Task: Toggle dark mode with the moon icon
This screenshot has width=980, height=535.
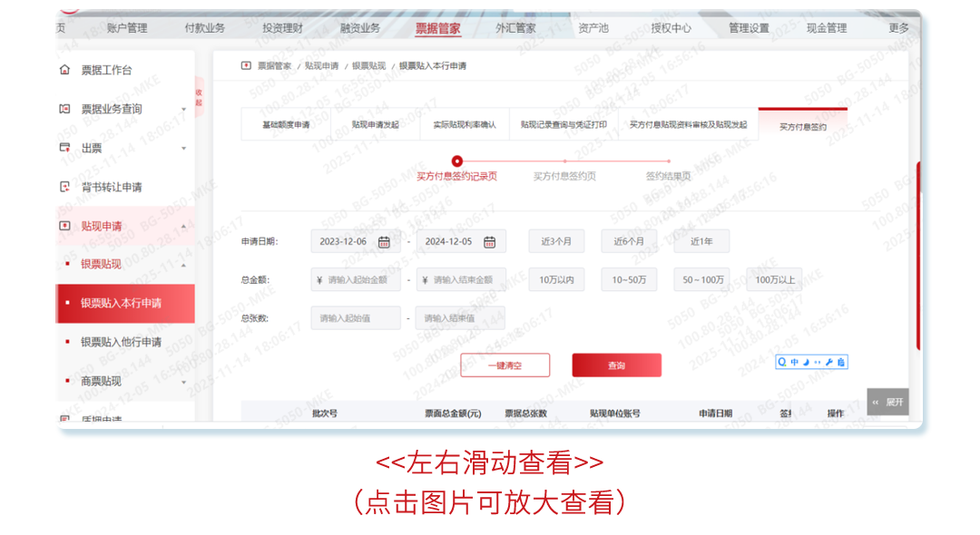Action: click(807, 362)
